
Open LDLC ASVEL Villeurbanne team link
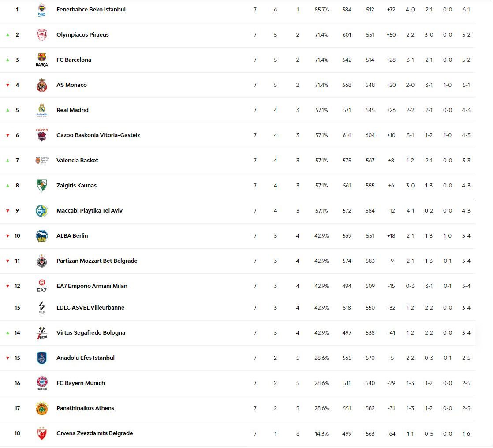click(90, 308)
